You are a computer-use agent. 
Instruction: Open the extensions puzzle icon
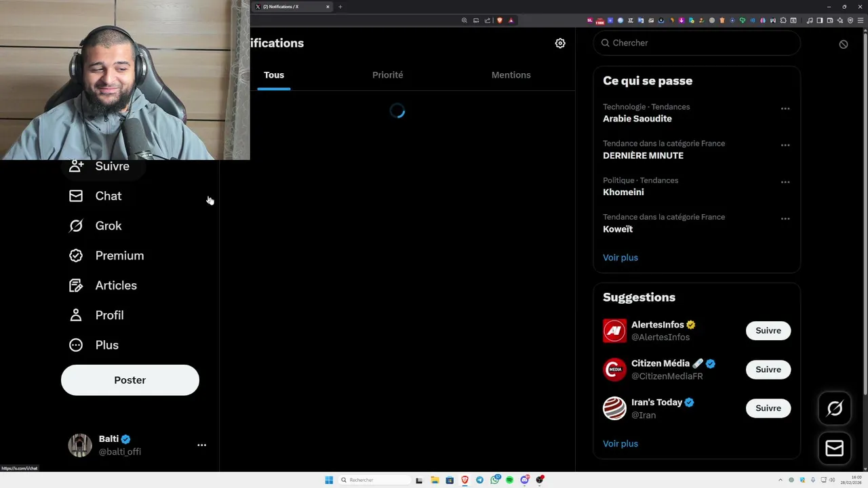[x=783, y=20]
